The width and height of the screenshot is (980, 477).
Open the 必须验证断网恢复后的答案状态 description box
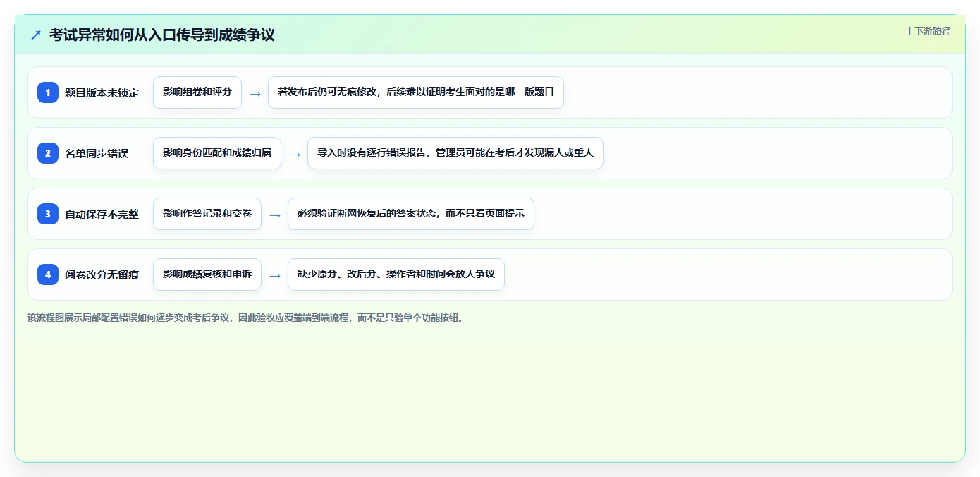(x=411, y=214)
